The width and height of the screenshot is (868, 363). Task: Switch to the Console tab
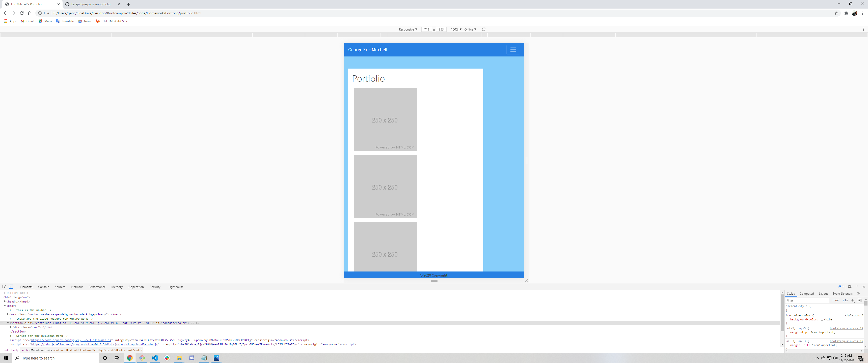pos(43,287)
